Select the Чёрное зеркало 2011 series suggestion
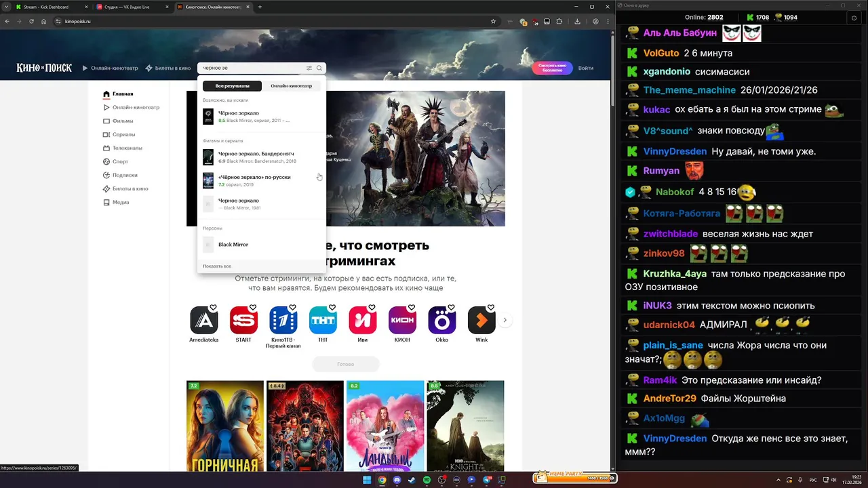Viewport: 868px width, 488px height. point(261,117)
